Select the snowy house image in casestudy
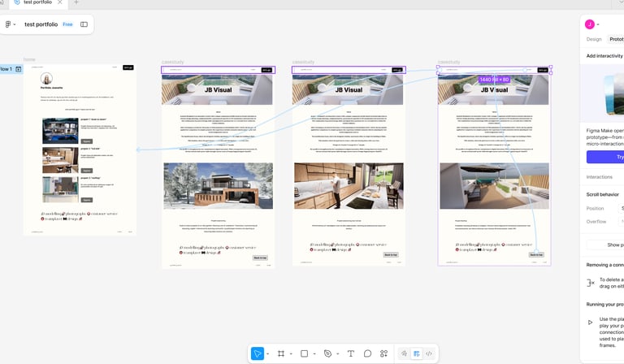Screen dimensions: 624x364 pos(218,186)
